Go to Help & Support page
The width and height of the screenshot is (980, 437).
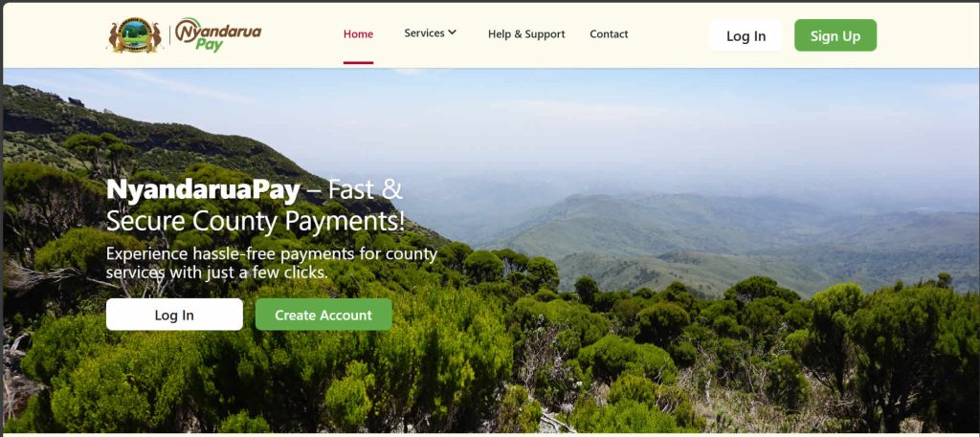point(526,34)
